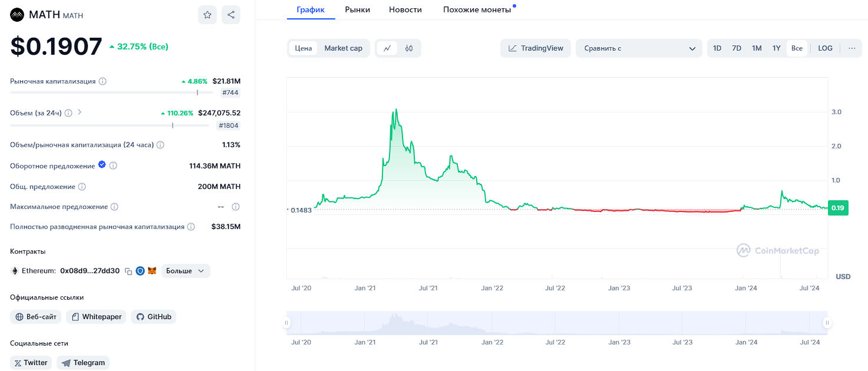Click info icon next to Рыночная капитализация

pos(103,81)
